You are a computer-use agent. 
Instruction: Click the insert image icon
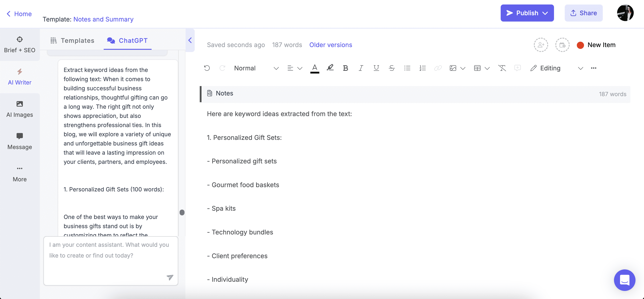point(453,68)
